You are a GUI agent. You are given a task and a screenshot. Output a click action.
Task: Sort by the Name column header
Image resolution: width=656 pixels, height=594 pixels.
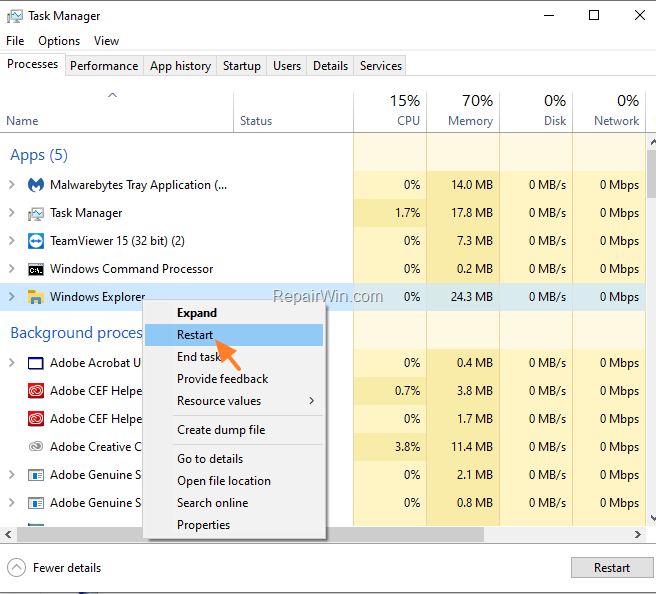[x=117, y=112]
